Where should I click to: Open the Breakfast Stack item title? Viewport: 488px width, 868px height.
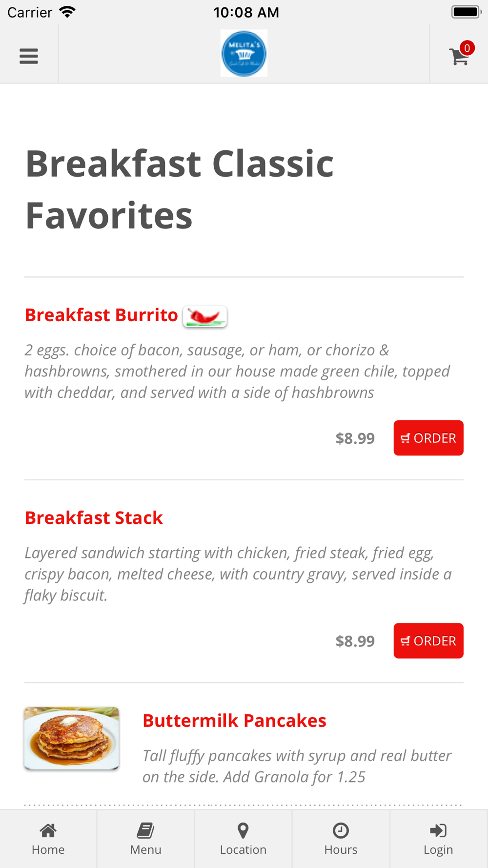coord(94,518)
